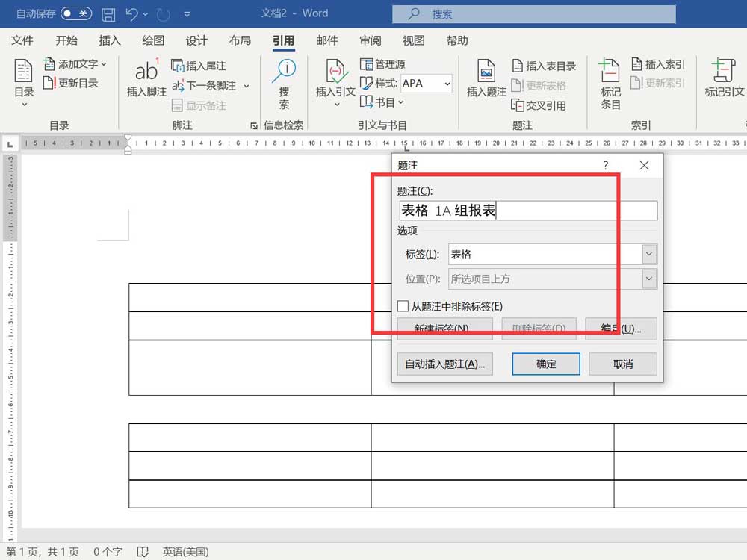
Task: Open the APA style dropdown
Action: [447, 84]
